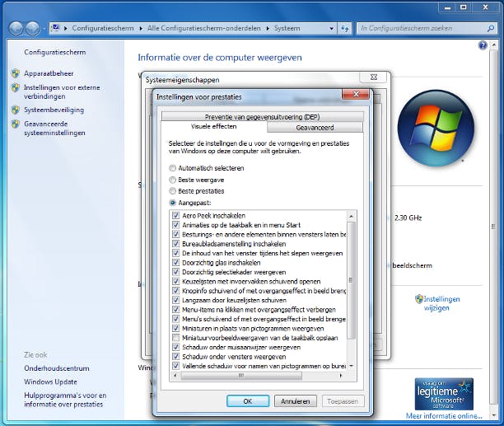Click vertical scrollbar thumb of effects list
The height and width of the screenshot is (426, 504).
point(351,280)
